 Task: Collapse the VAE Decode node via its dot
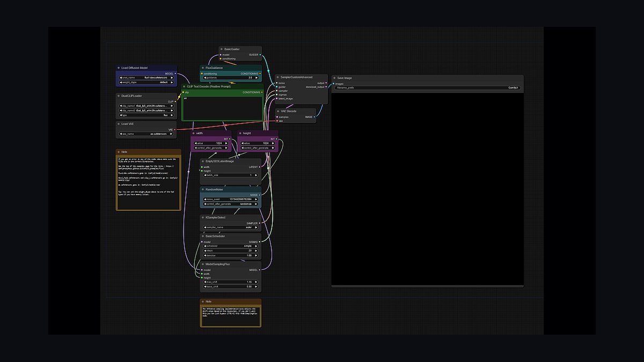tap(277, 111)
